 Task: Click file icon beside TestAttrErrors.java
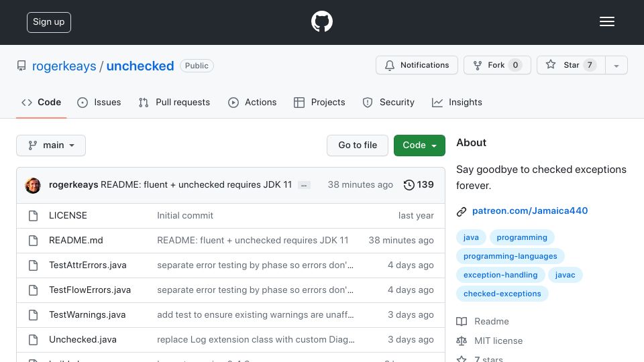coord(34,265)
